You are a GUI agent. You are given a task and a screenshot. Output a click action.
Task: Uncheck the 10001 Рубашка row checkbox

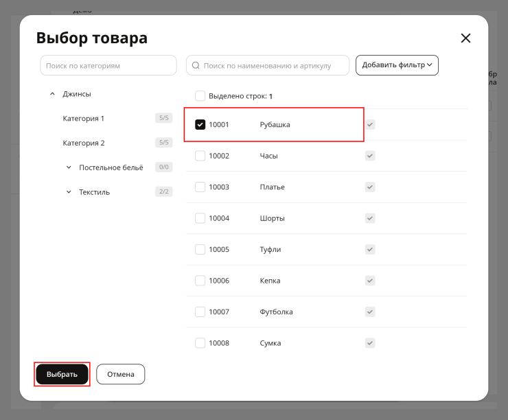[200, 125]
